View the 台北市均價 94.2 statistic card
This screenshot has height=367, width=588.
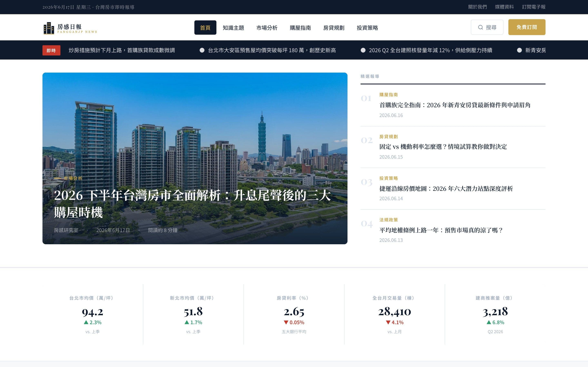(92, 314)
